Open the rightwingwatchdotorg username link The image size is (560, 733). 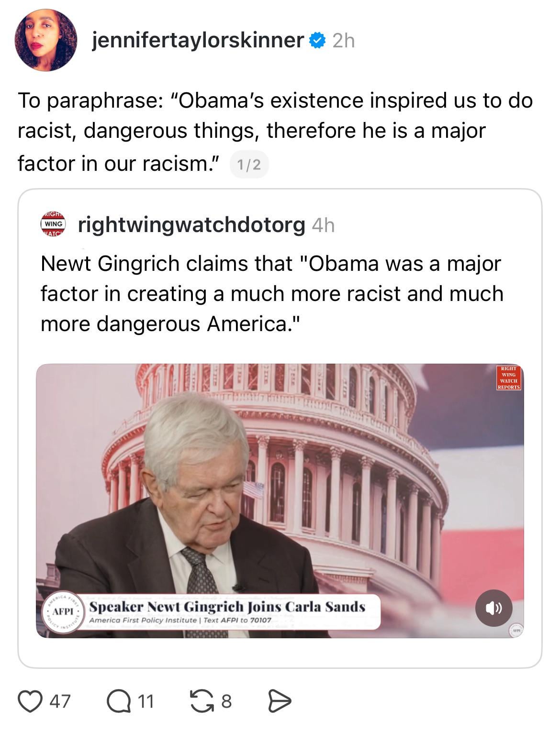[191, 224]
